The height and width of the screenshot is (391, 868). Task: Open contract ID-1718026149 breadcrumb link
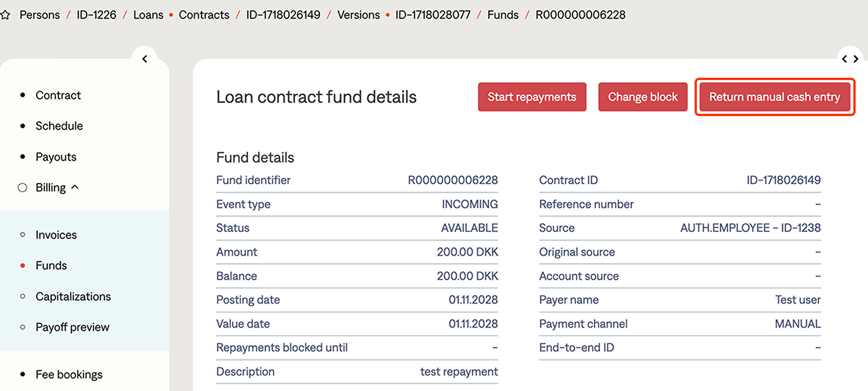(x=283, y=15)
